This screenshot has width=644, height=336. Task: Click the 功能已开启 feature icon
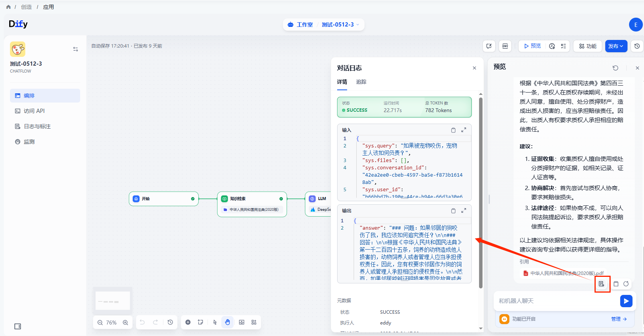pos(504,319)
